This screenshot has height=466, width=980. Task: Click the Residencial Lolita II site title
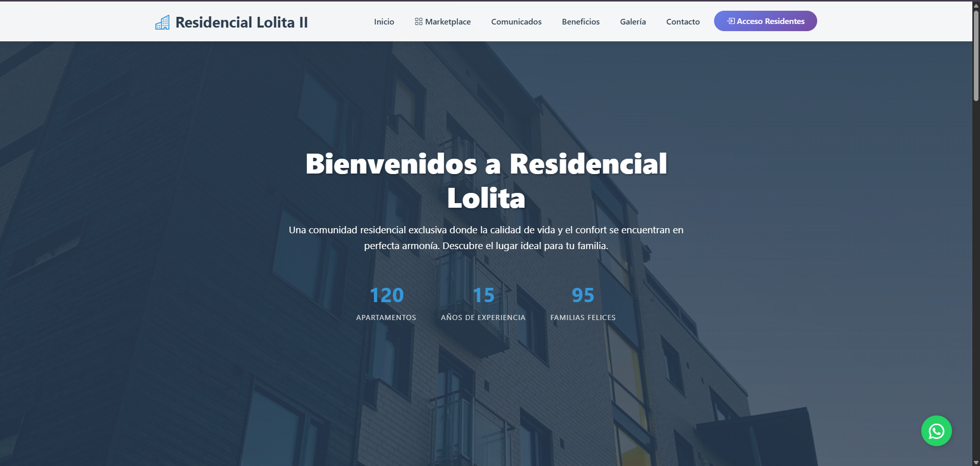coord(241,22)
